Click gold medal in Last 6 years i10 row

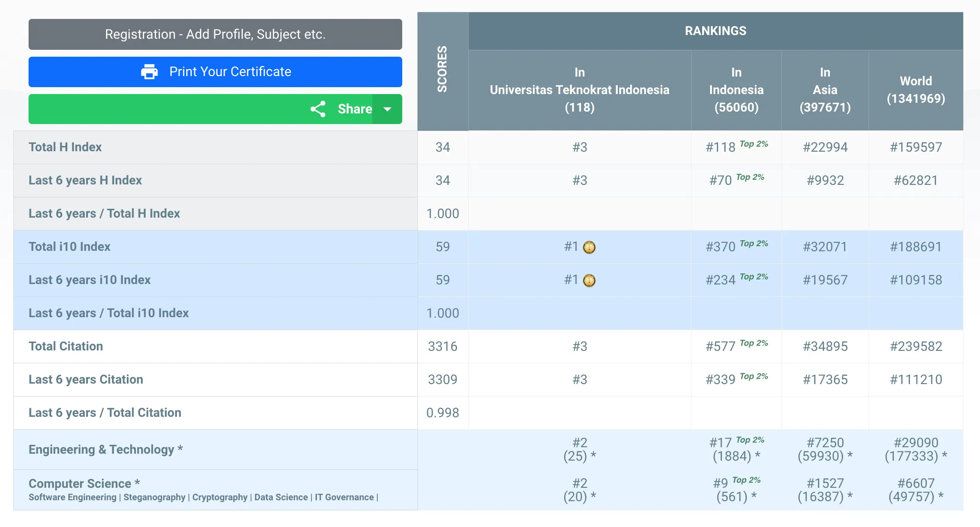click(589, 281)
